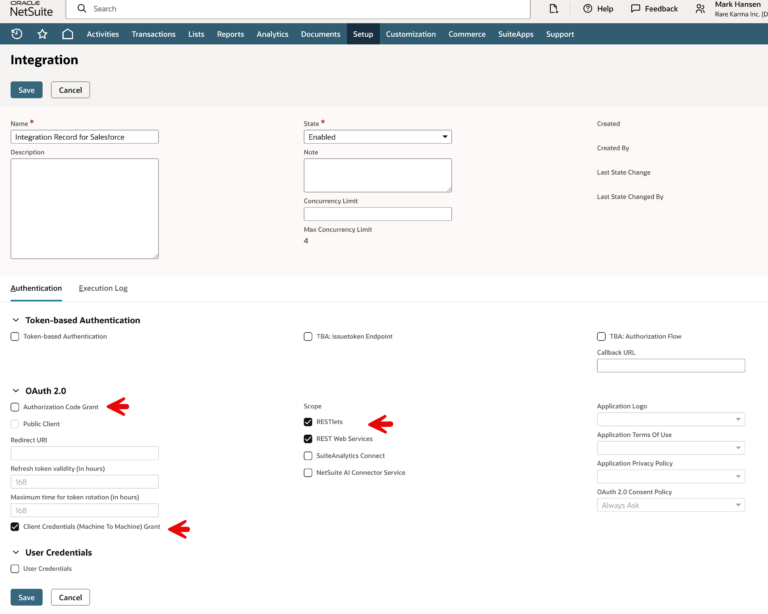The image size is (768, 614).
Task: Open the Application Logo dropdown
Action: (671, 419)
